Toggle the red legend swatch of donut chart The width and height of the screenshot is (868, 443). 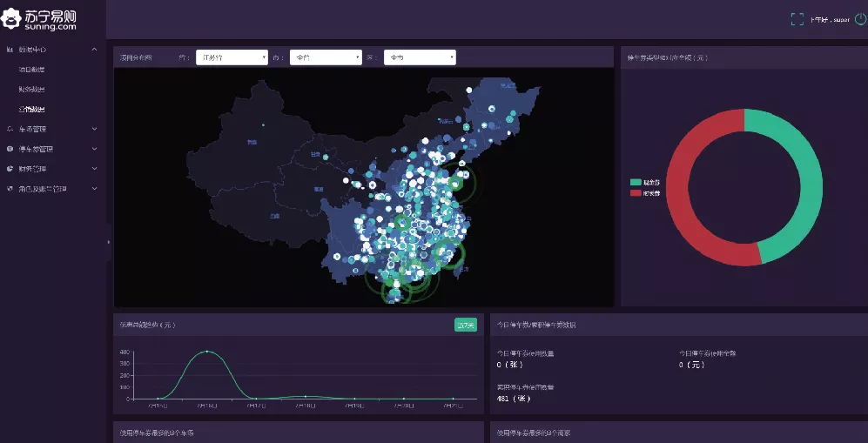coord(636,193)
